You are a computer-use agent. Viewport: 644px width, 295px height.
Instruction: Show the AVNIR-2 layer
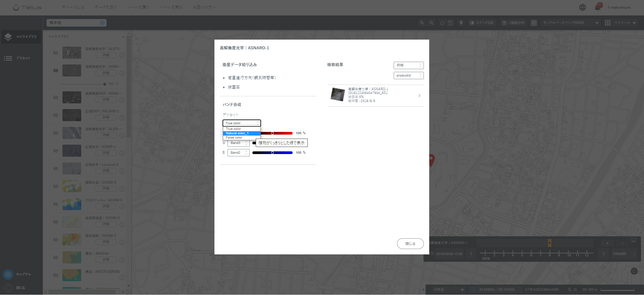[x=56, y=151]
